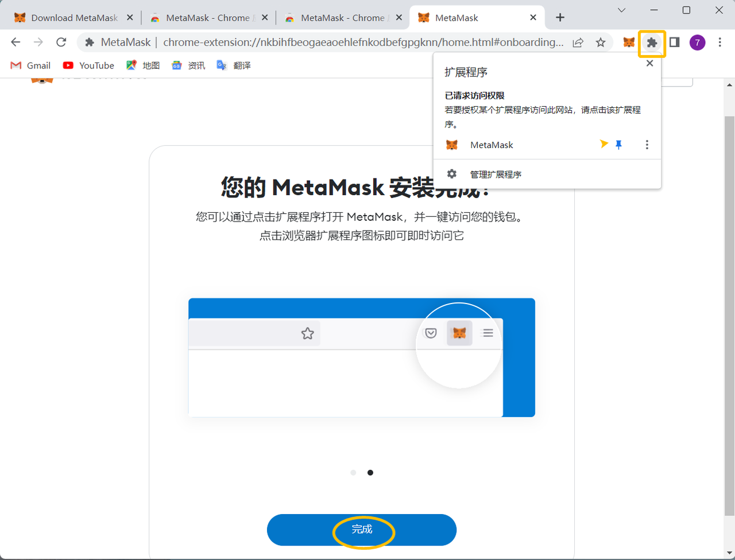This screenshot has height=560, width=735.
Task: Open the Extensions puzzle icon
Action: pos(652,42)
